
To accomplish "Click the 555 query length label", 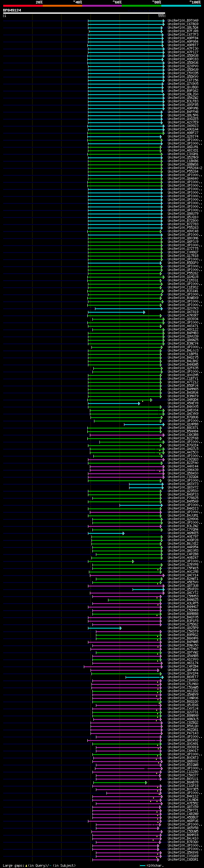I will (161, 16).
